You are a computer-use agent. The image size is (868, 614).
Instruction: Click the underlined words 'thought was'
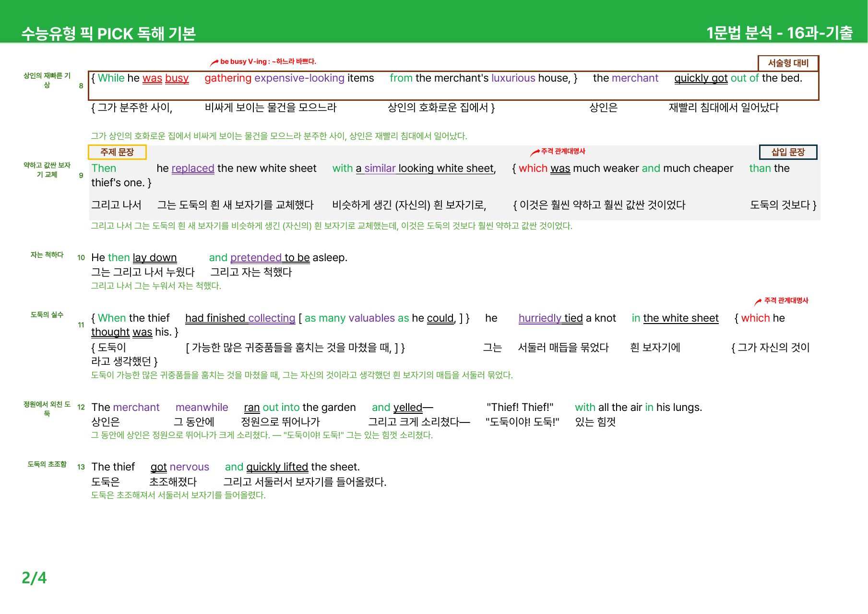122,332
